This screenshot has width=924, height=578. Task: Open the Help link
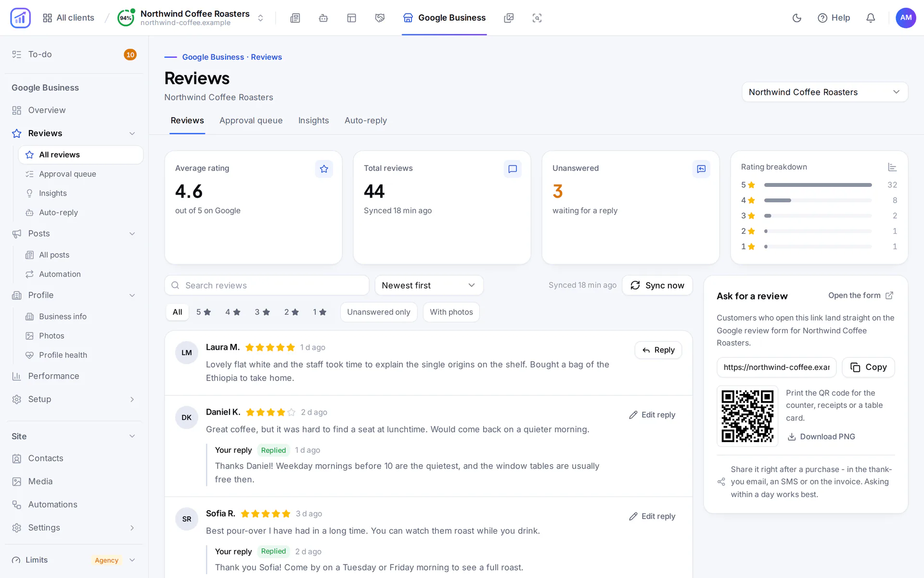(834, 18)
